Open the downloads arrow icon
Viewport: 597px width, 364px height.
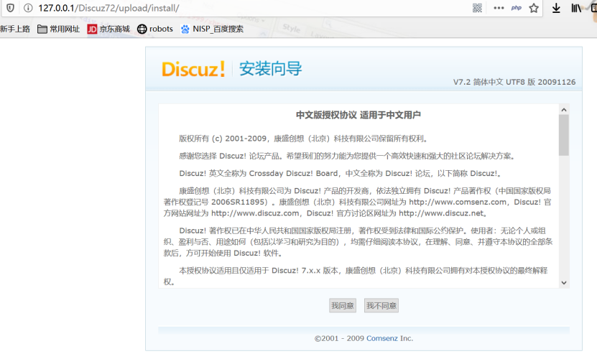point(556,8)
